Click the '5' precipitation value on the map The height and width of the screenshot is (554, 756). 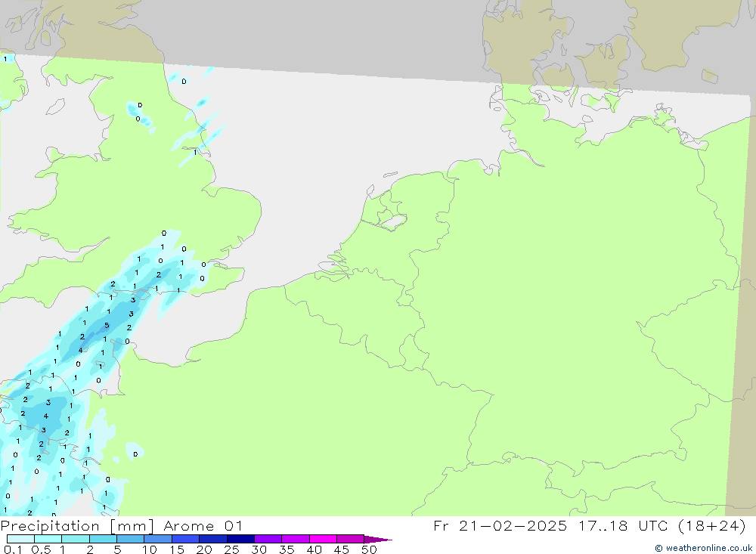(107, 326)
